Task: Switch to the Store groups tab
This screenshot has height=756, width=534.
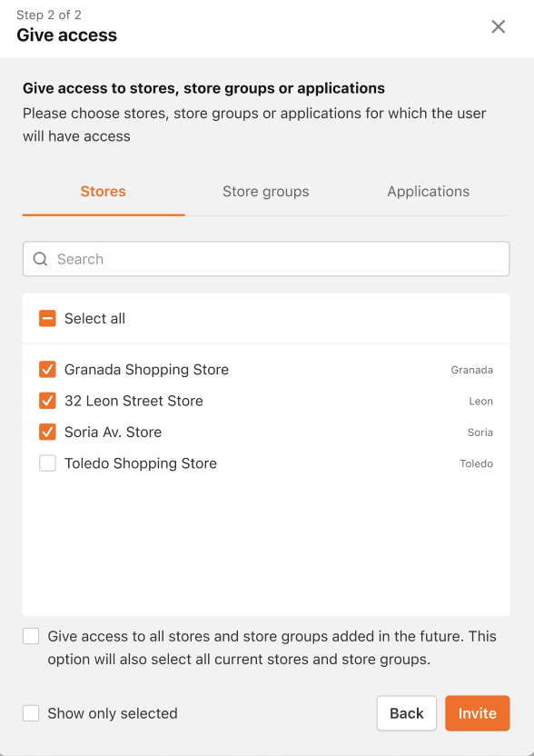Action: click(x=265, y=192)
